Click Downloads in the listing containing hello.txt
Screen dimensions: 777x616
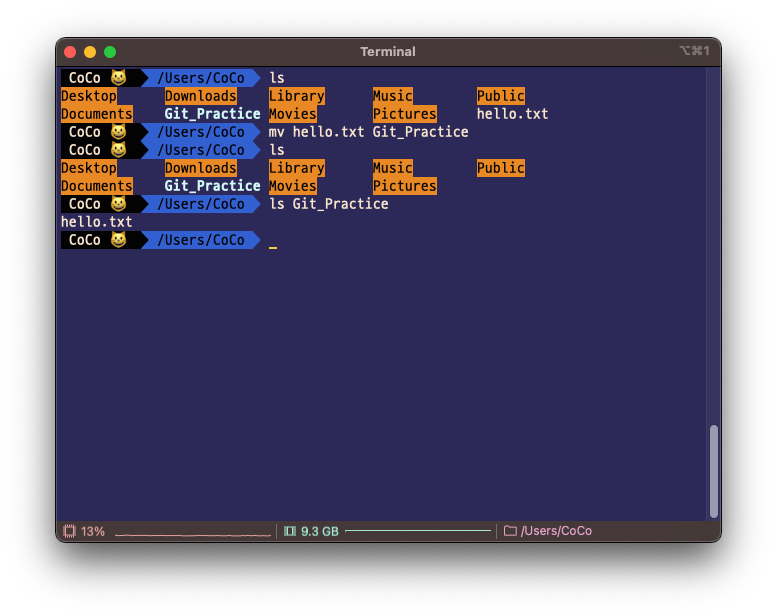(201, 96)
